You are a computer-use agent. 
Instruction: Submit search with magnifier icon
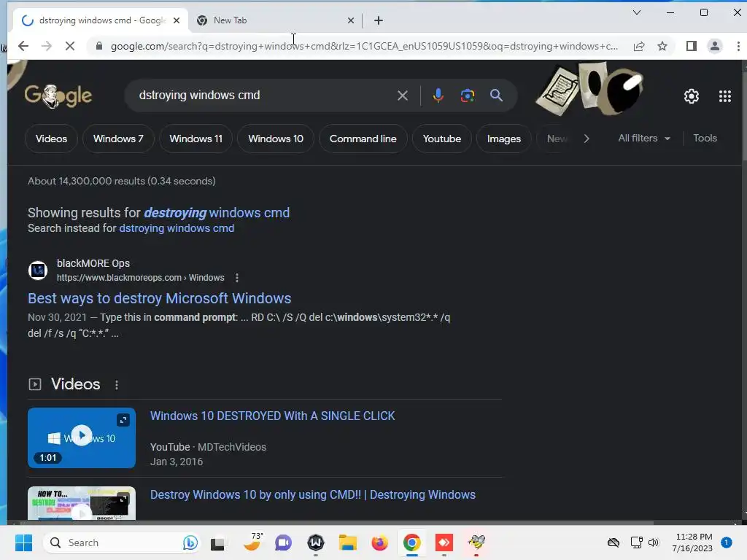(x=496, y=96)
